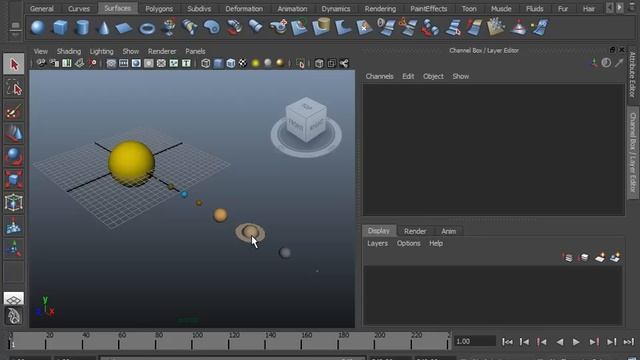
Task: Move selected layer down icon
Action: (x=583, y=257)
